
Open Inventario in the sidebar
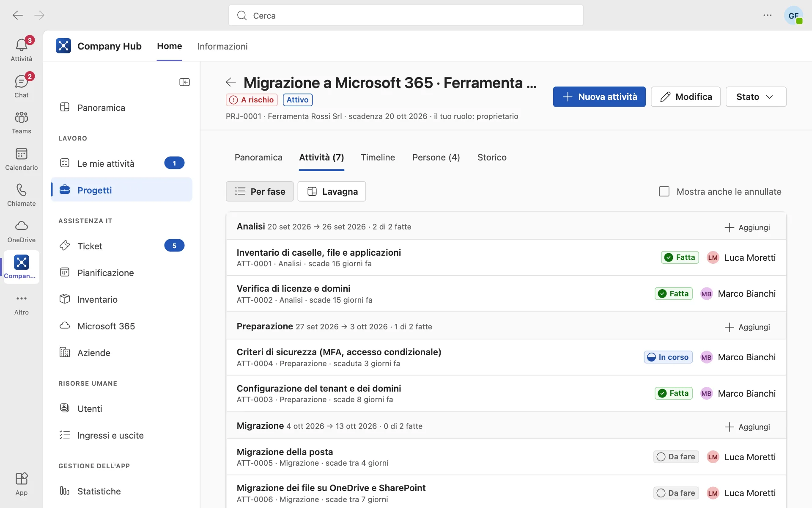[122, 299]
